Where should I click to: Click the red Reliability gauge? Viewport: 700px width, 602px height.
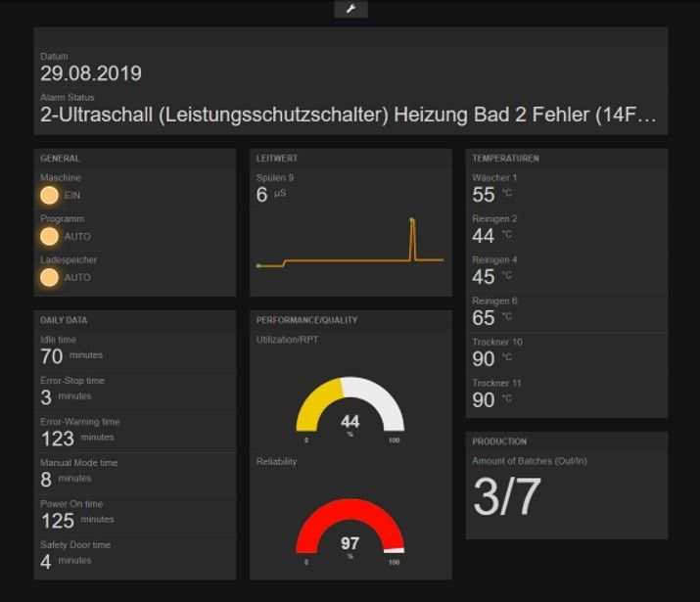click(350, 529)
